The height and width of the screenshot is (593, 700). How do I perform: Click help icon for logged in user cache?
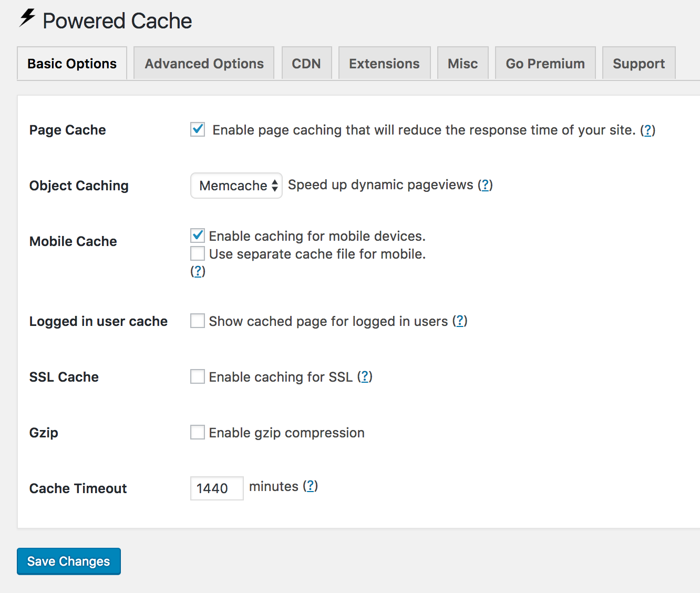coord(460,321)
